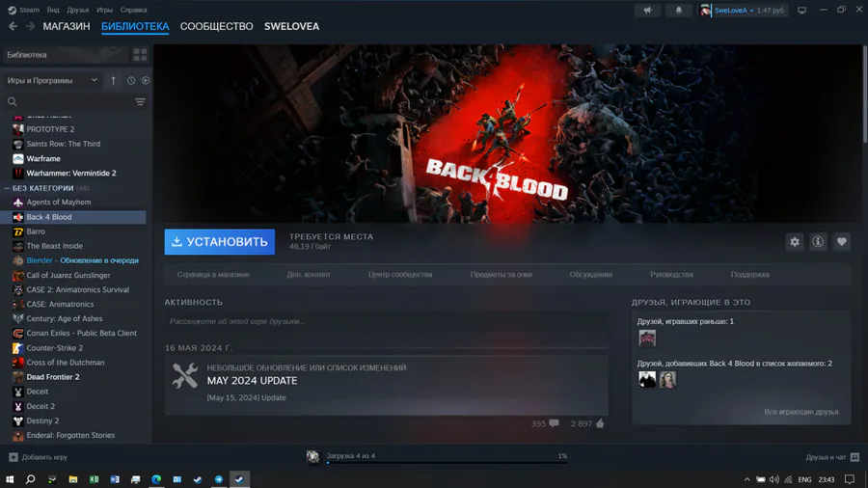Open friend avatar who played before
Image resolution: width=868 pixels, height=488 pixels.
(646, 338)
